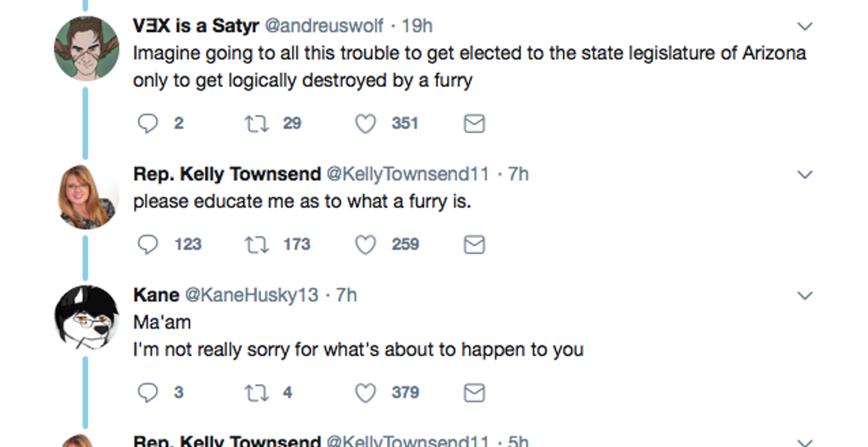Image resolution: width=868 pixels, height=447 pixels.
Task: Open more options for VEX is a Satyr tweet
Action: 805,26
